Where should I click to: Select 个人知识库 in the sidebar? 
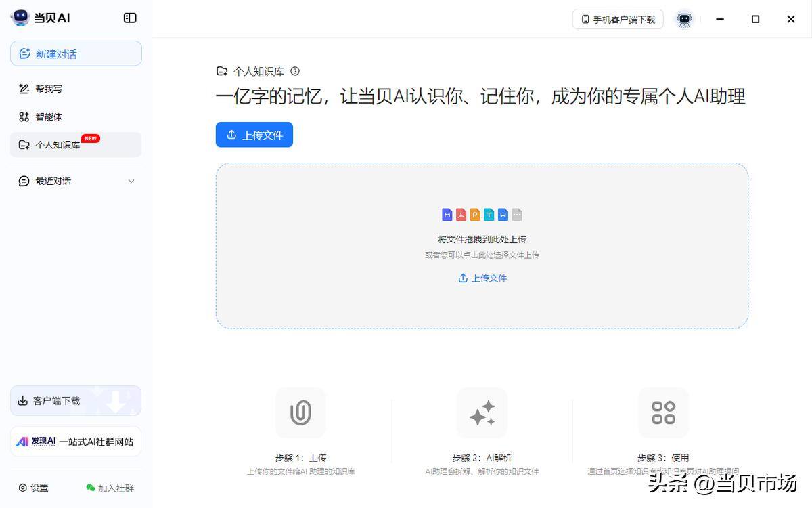point(76,144)
